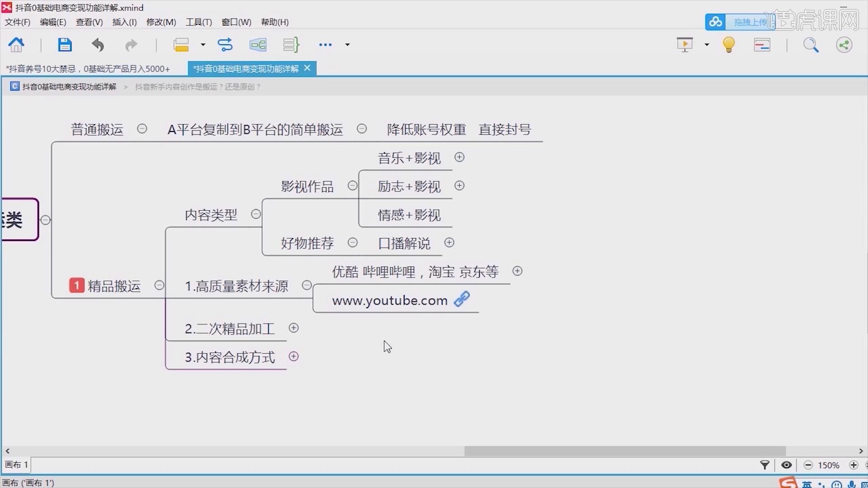Click the scroll right arrow

point(861,451)
